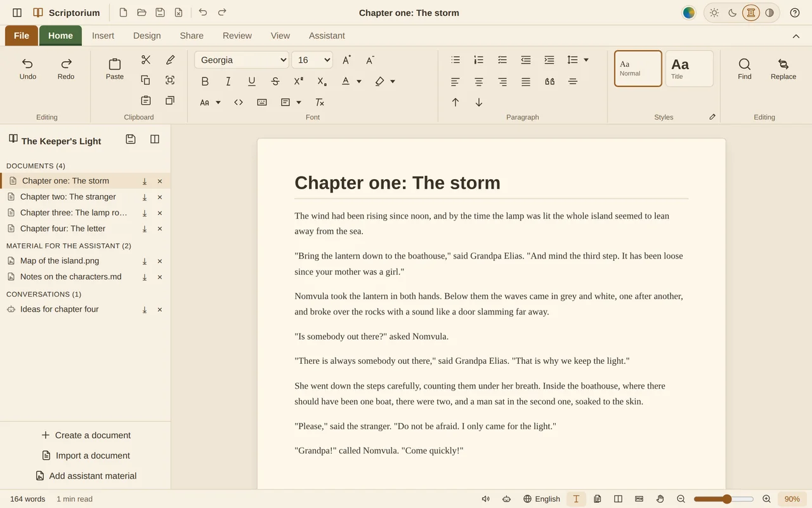
Task: Switch to the Insert tab
Action: pyautogui.click(x=103, y=36)
